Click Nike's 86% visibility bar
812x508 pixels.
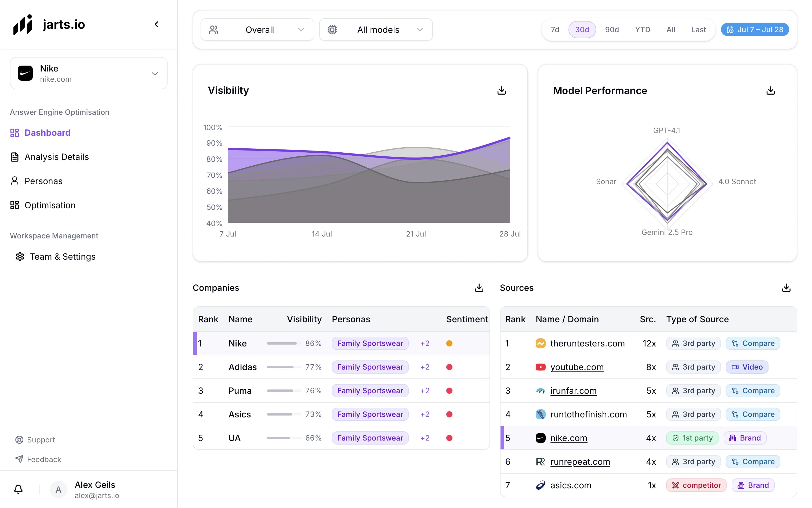(284, 344)
